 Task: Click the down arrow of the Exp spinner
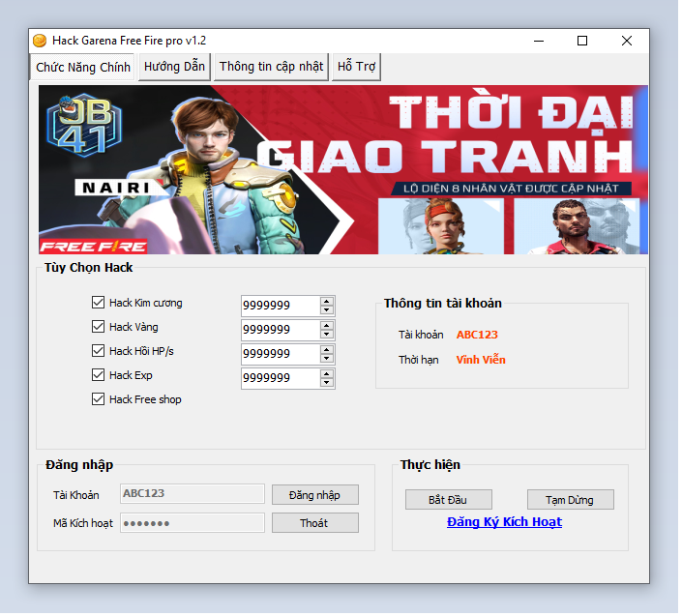(327, 383)
